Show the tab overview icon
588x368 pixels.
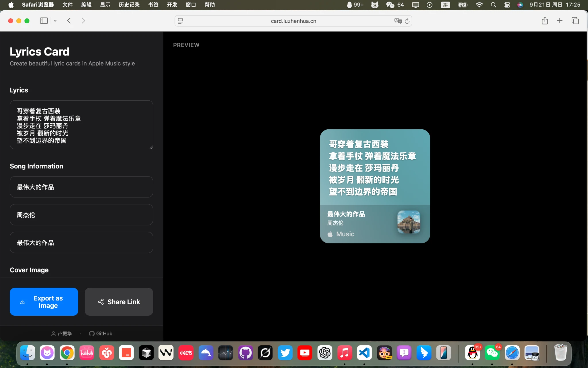tap(575, 21)
